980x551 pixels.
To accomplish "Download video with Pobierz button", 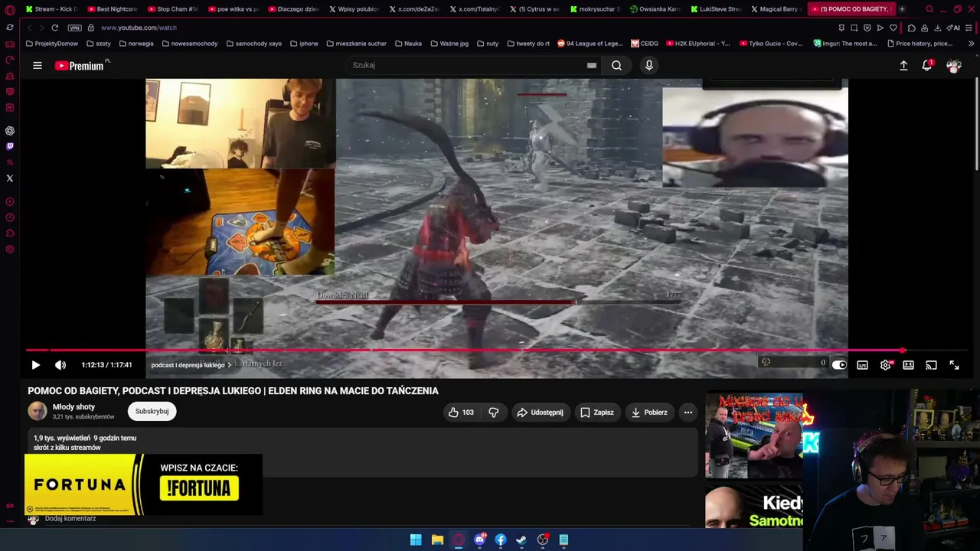I will point(648,412).
